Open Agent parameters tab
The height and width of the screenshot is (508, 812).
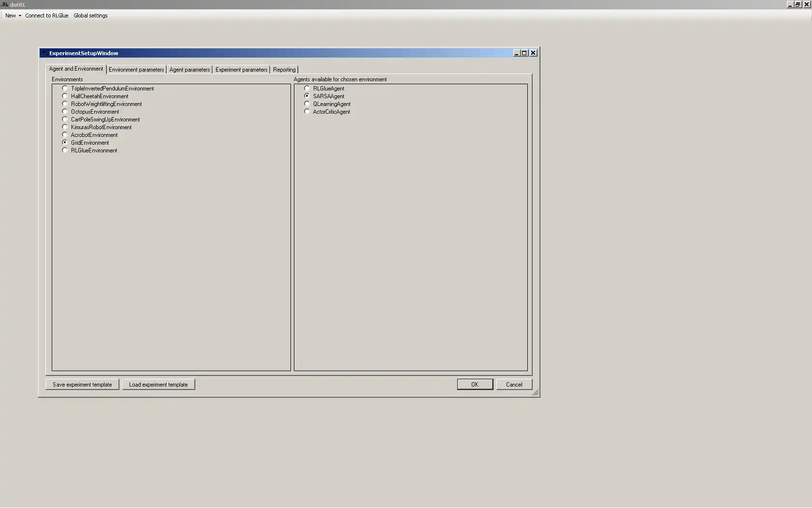[189, 70]
